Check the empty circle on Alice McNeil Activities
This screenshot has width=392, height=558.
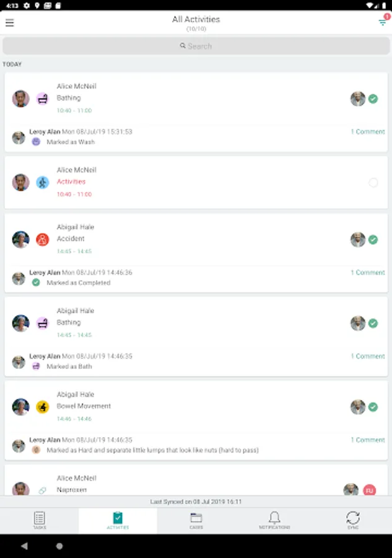(373, 182)
